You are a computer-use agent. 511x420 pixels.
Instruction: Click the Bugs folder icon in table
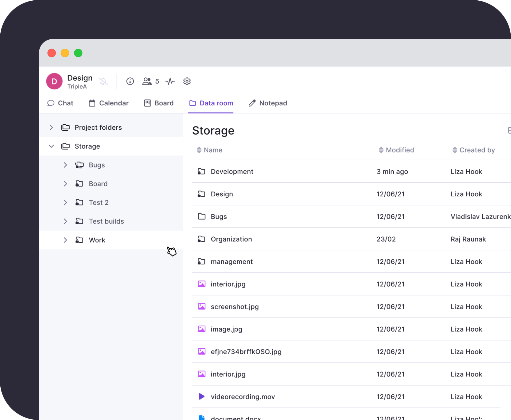pos(202,217)
